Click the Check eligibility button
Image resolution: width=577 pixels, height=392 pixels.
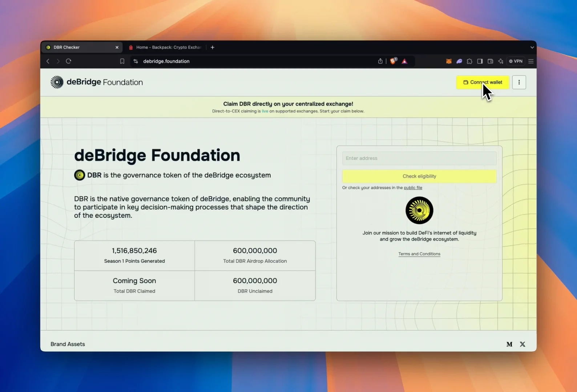pyautogui.click(x=419, y=176)
